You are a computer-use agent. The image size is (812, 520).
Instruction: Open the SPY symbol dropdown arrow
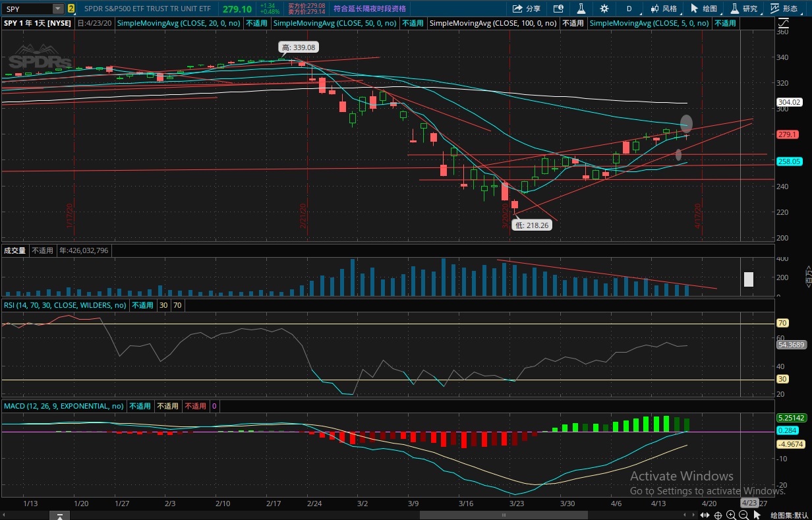(x=58, y=9)
